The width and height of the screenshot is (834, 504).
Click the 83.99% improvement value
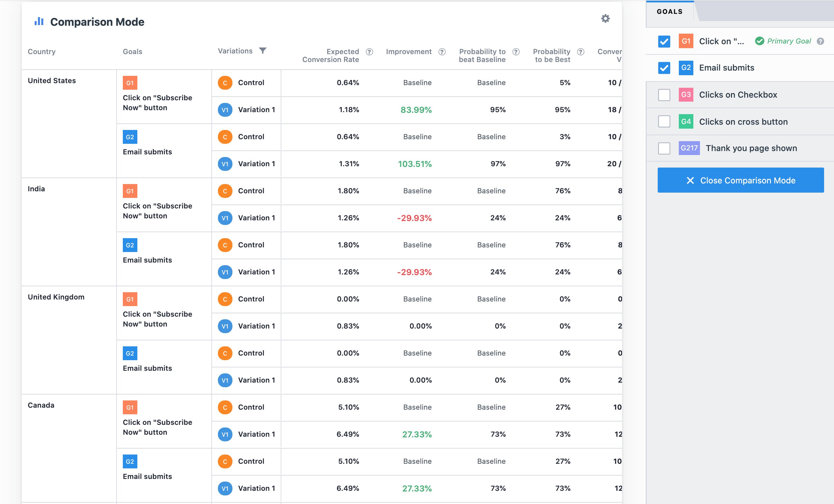(x=416, y=110)
